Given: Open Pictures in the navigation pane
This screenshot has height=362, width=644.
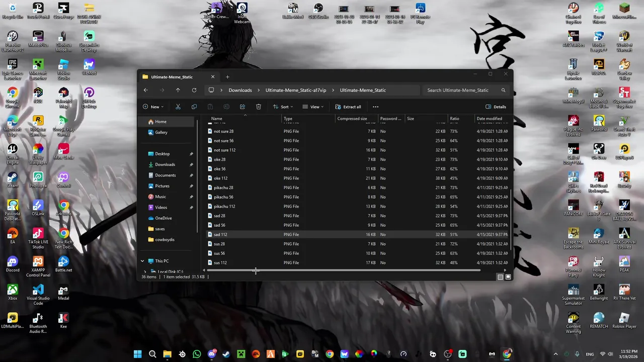Looking at the screenshot, I should (x=166, y=186).
